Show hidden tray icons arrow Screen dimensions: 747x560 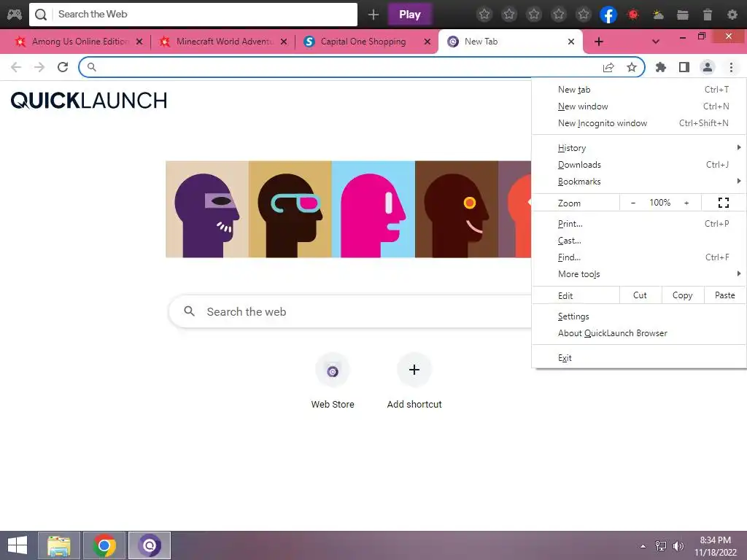click(x=643, y=546)
